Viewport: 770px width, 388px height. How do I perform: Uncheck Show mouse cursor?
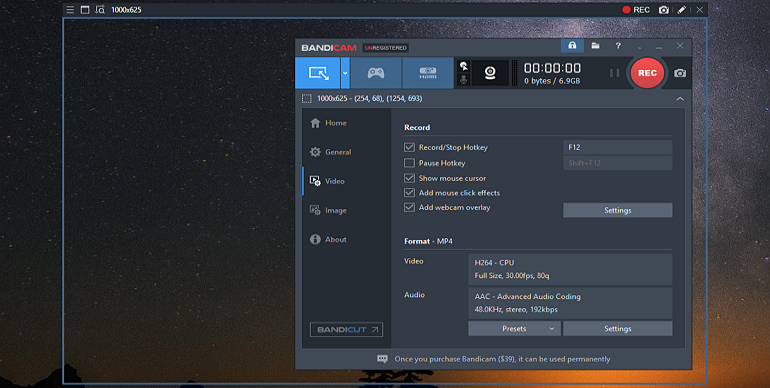click(409, 178)
